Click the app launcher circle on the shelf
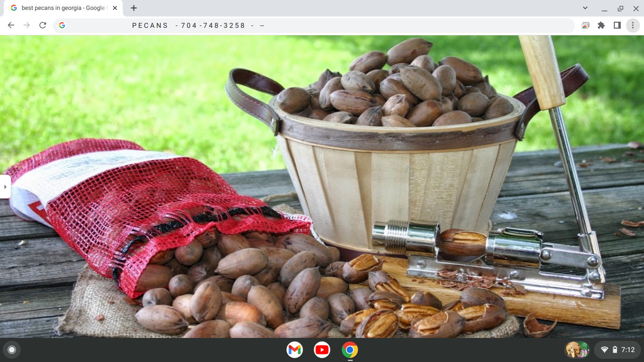 (11, 350)
